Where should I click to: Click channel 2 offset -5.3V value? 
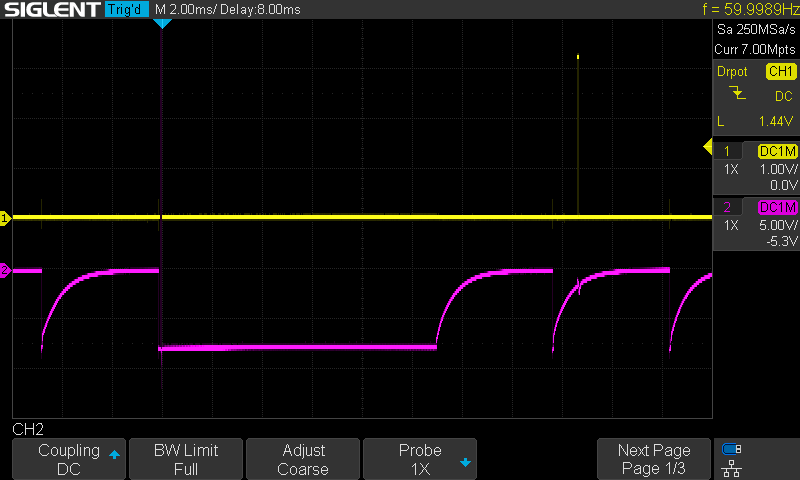pos(782,241)
